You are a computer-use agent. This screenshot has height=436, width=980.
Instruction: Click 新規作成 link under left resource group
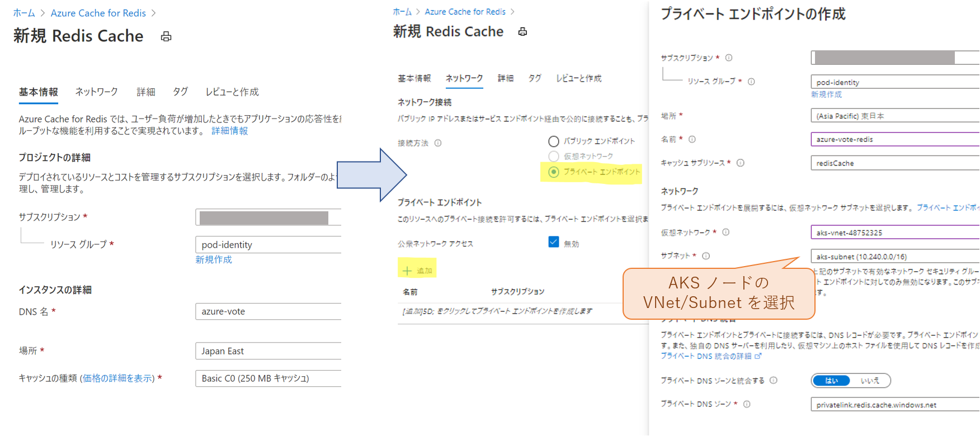(x=214, y=260)
